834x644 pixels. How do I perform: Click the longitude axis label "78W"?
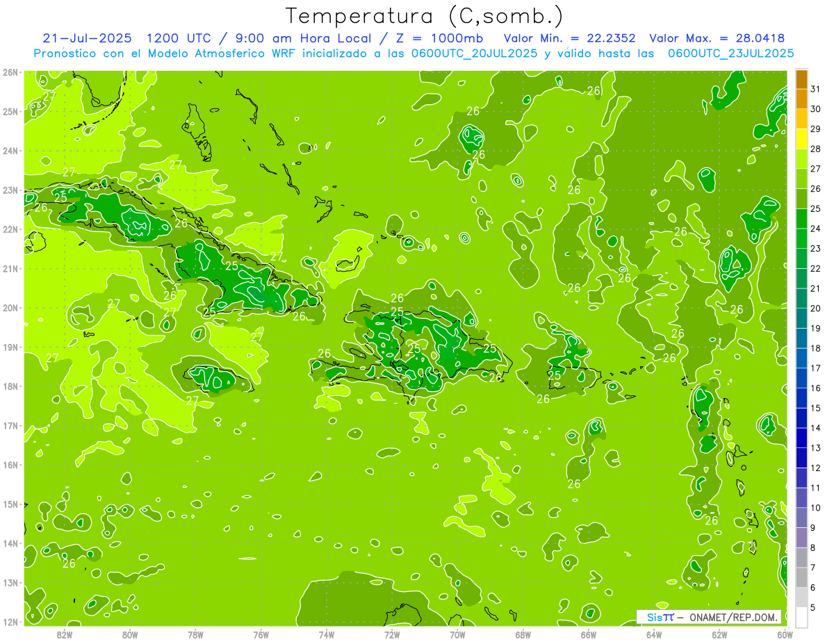195,634
